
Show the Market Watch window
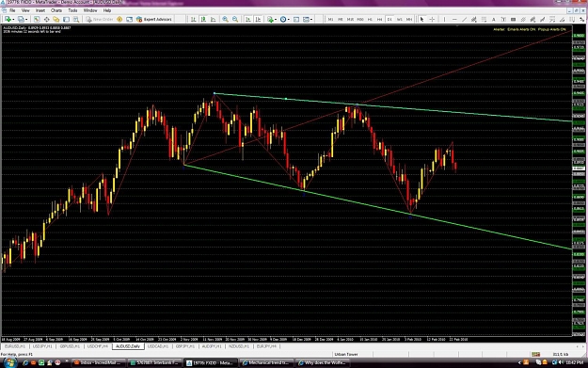point(37,19)
